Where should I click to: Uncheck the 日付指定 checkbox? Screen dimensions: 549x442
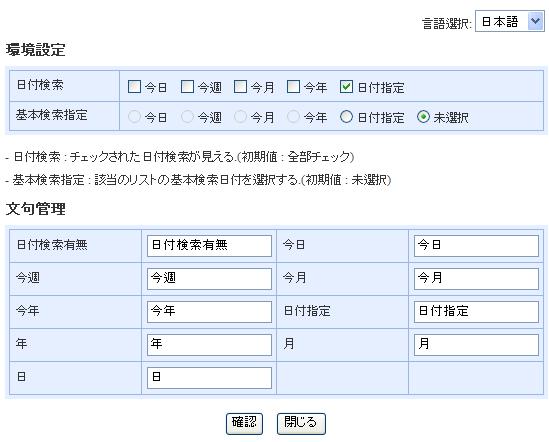[x=346, y=87]
